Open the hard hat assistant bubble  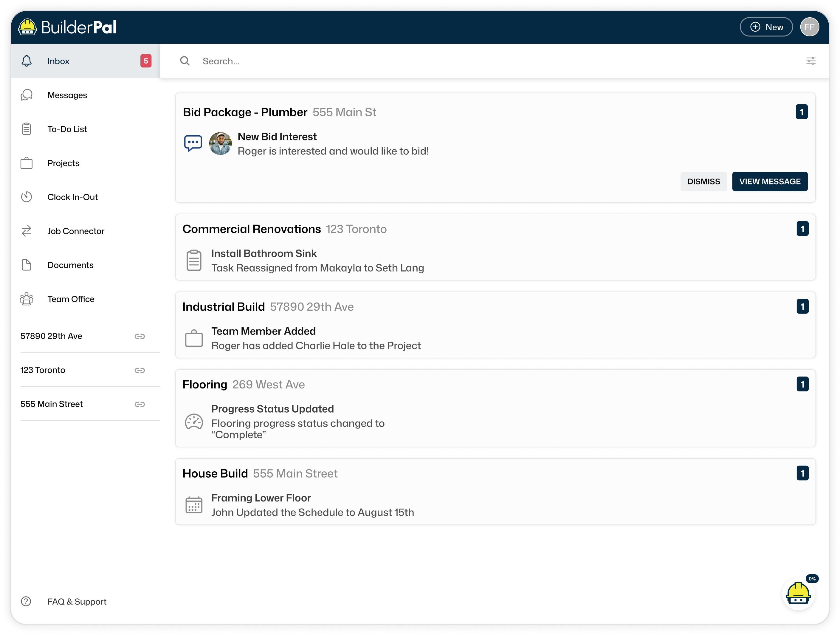(x=798, y=594)
